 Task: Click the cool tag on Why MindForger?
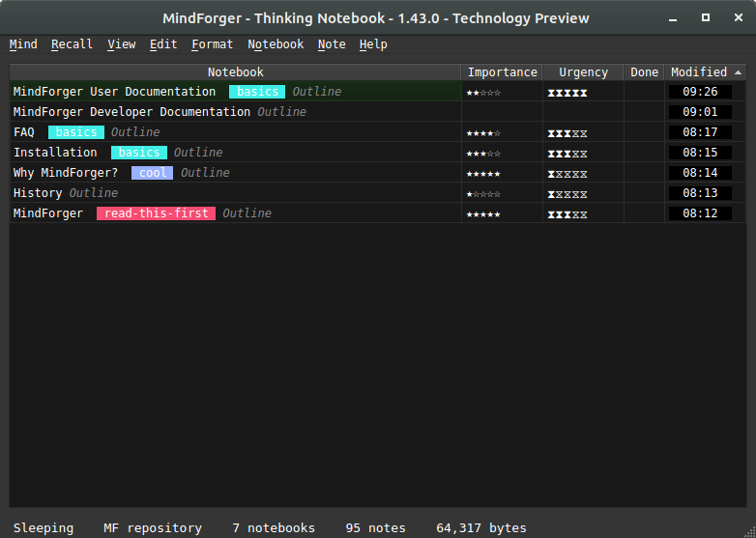click(153, 173)
